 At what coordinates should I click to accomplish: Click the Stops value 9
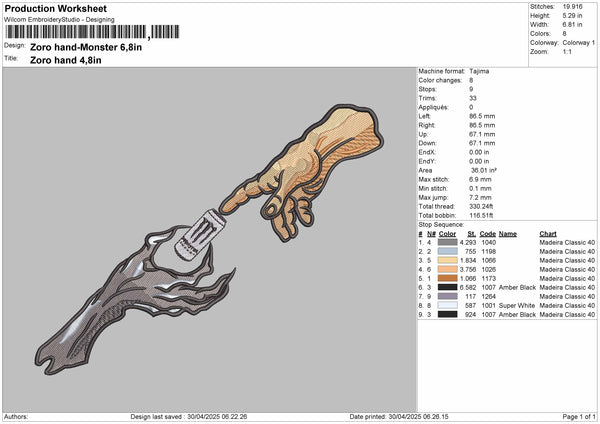click(471, 90)
